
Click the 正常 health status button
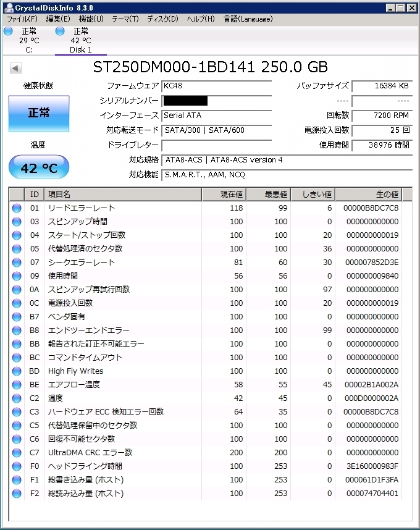click(x=39, y=113)
